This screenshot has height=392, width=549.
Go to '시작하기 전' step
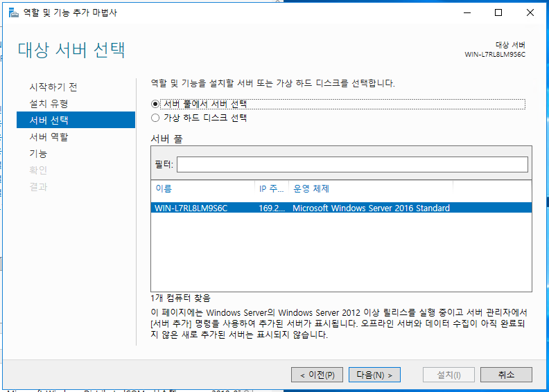[x=53, y=87]
